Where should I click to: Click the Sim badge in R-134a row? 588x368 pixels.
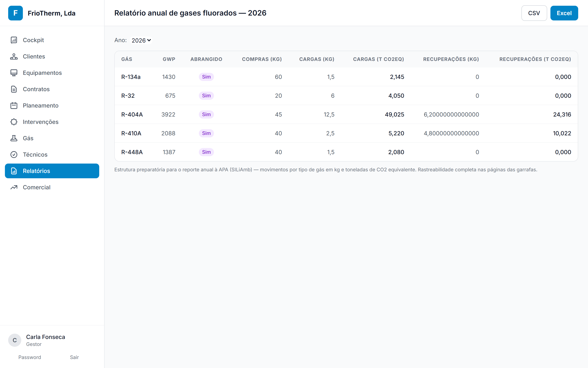click(206, 77)
